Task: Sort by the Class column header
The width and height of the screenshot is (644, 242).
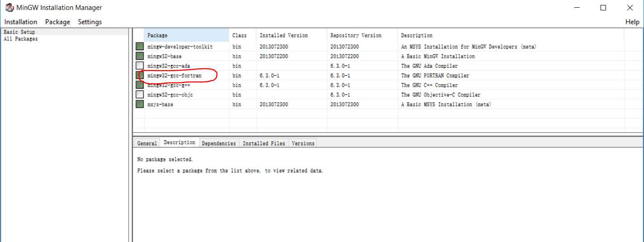Action: click(243, 35)
